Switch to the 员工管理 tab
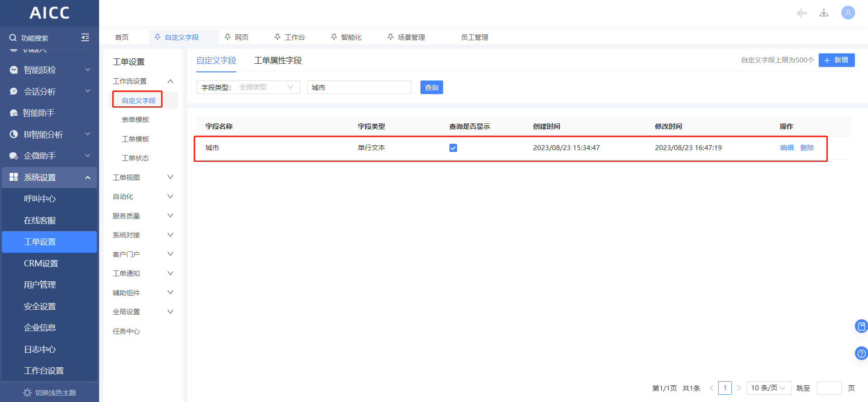This screenshot has height=402, width=868. [x=474, y=37]
